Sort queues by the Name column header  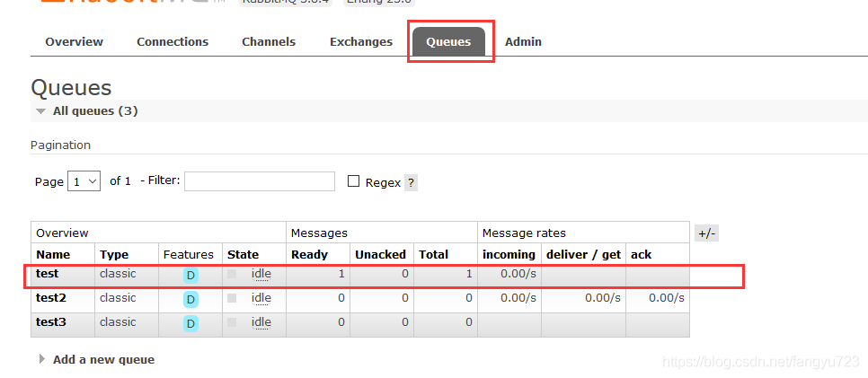53,254
